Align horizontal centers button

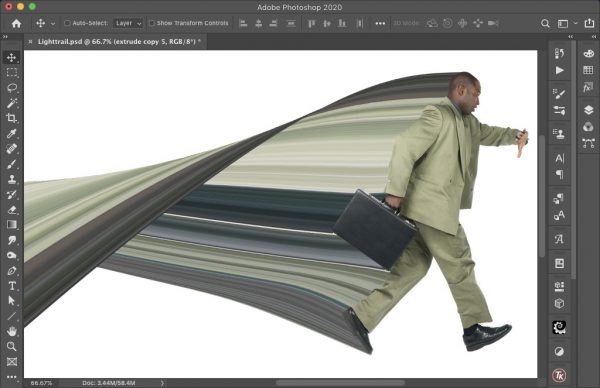coord(258,23)
